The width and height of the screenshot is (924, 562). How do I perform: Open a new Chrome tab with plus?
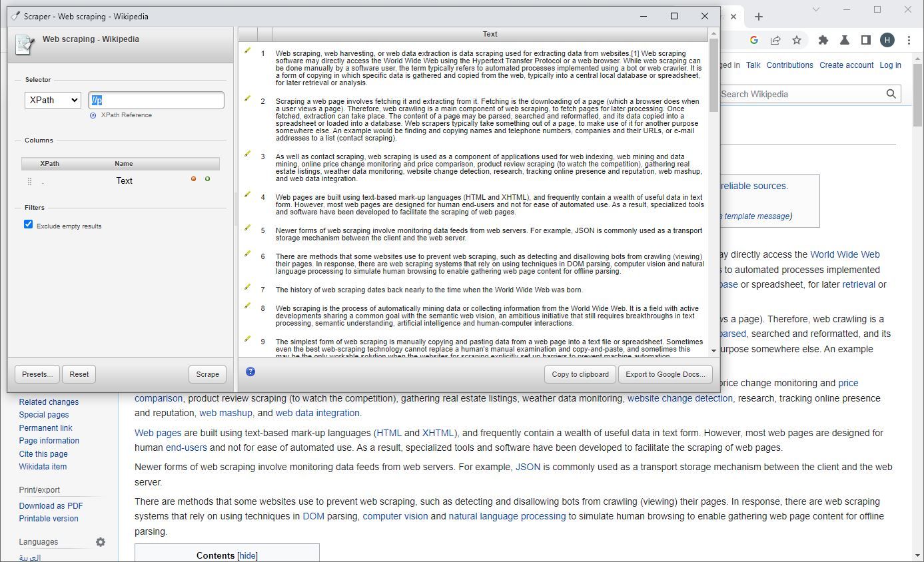pos(758,17)
